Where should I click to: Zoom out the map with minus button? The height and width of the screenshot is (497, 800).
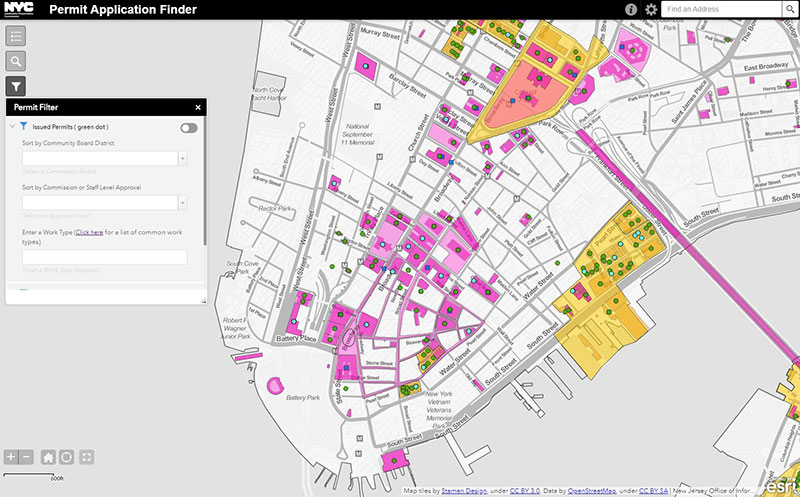pyautogui.click(x=27, y=457)
